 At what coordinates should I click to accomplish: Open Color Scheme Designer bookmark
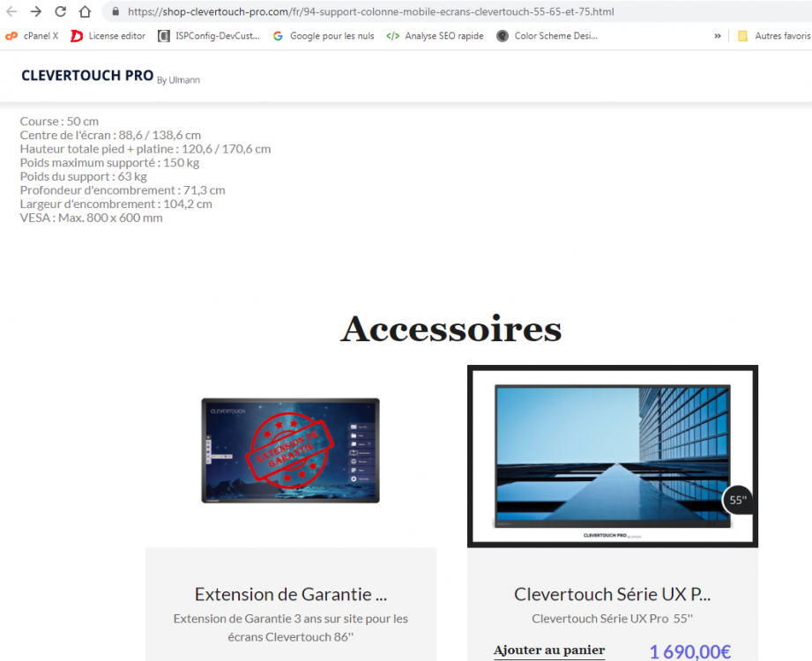coord(547,36)
